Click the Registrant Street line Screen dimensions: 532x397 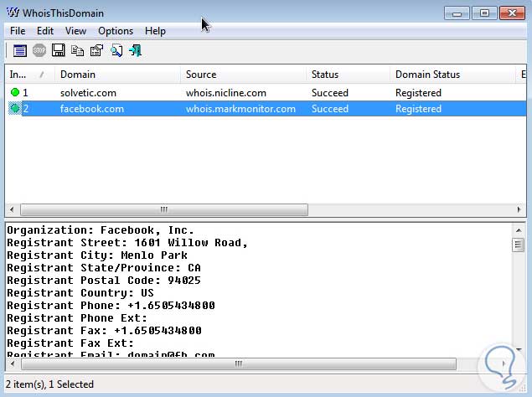tap(127, 243)
